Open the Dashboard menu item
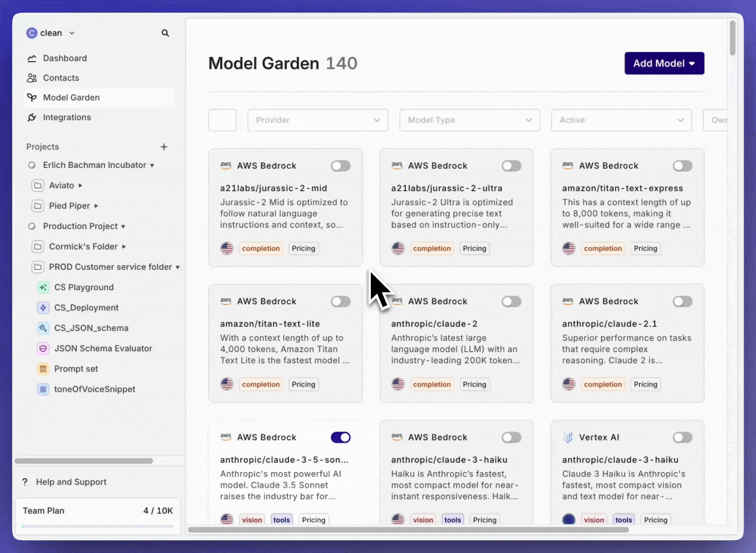This screenshot has width=756, height=553. coord(99,58)
